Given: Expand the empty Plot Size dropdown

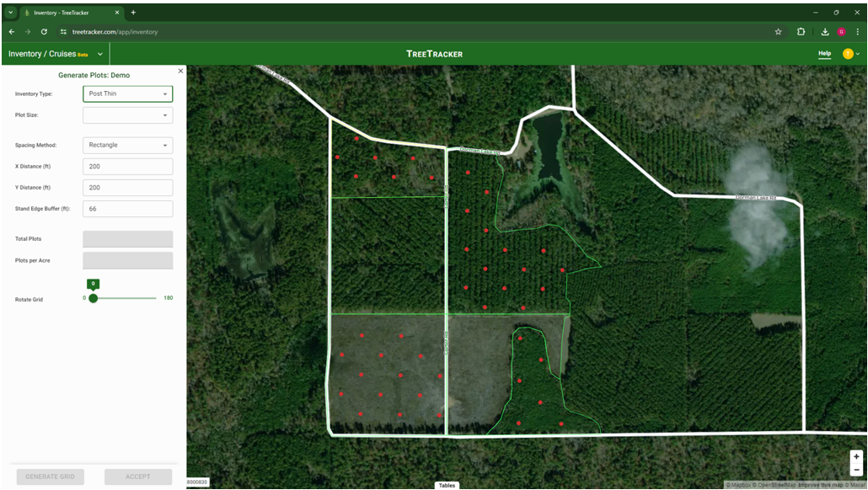Looking at the screenshot, I should coord(126,115).
